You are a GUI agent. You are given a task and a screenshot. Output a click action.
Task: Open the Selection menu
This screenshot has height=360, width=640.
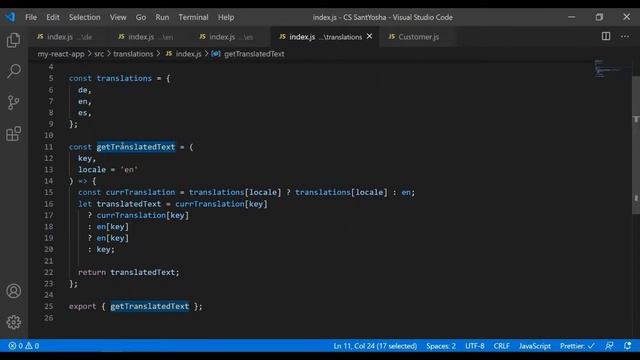point(84,17)
